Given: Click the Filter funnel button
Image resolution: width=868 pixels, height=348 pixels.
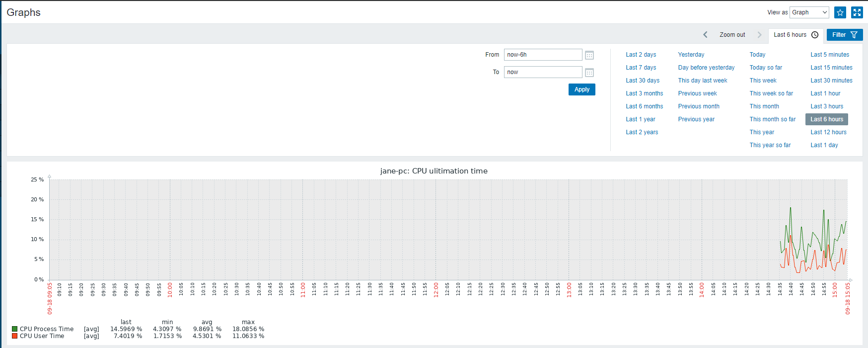Looking at the screenshot, I should (845, 35).
